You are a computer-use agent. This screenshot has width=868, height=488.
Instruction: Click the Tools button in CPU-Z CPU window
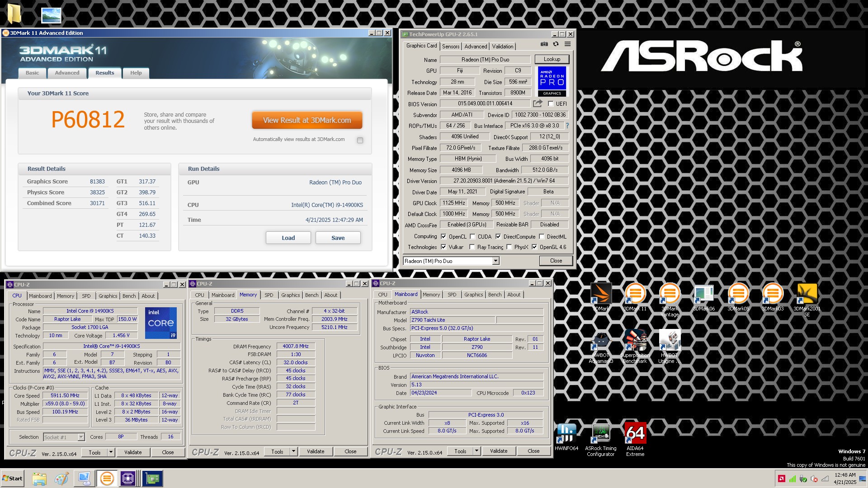coord(94,452)
